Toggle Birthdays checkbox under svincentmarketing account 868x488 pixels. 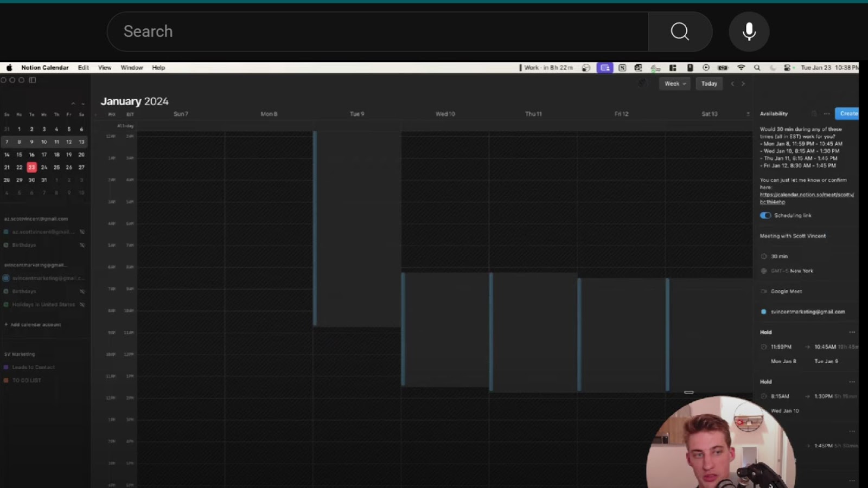click(6, 291)
